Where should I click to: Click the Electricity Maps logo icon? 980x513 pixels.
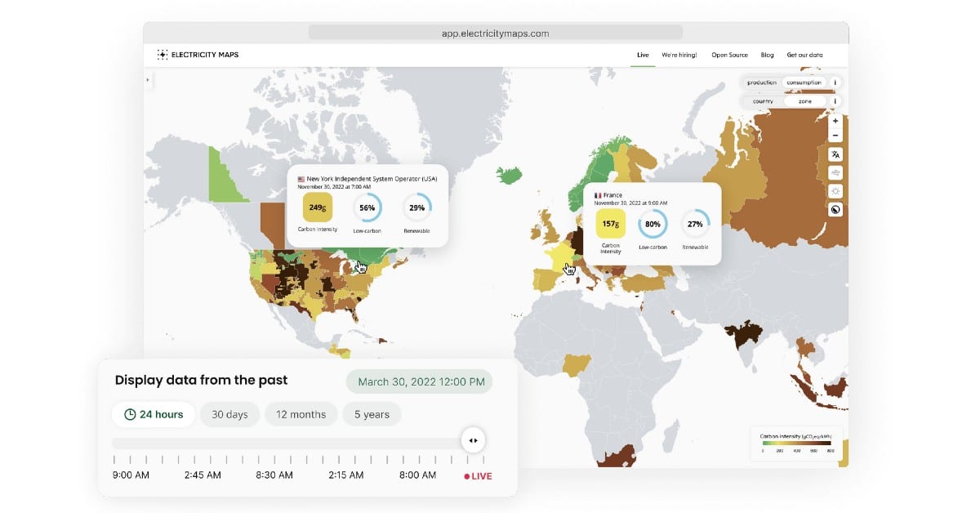(163, 55)
